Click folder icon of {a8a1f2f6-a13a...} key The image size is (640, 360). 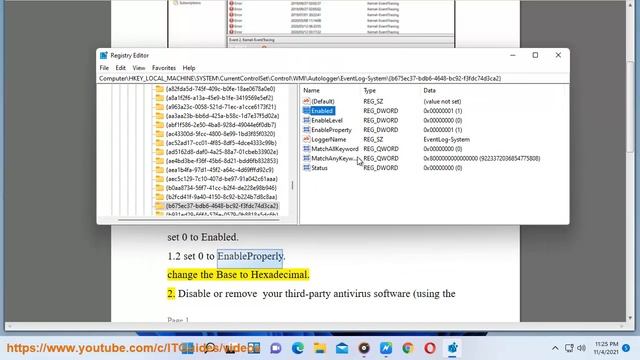(160, 98)
